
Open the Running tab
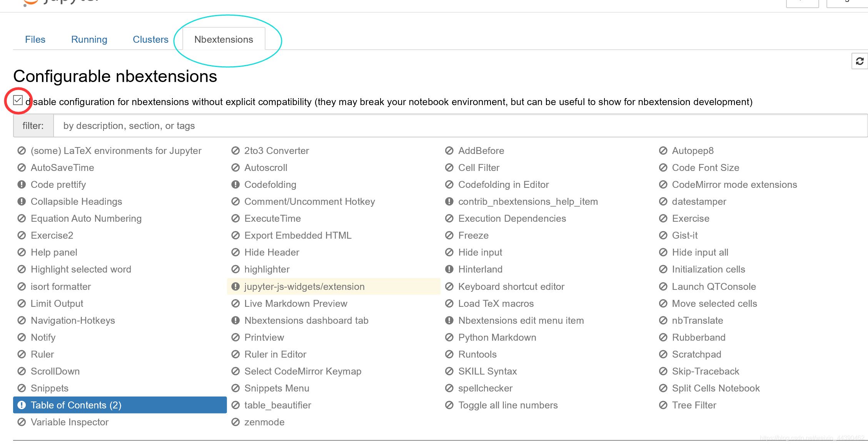(89, 40)
